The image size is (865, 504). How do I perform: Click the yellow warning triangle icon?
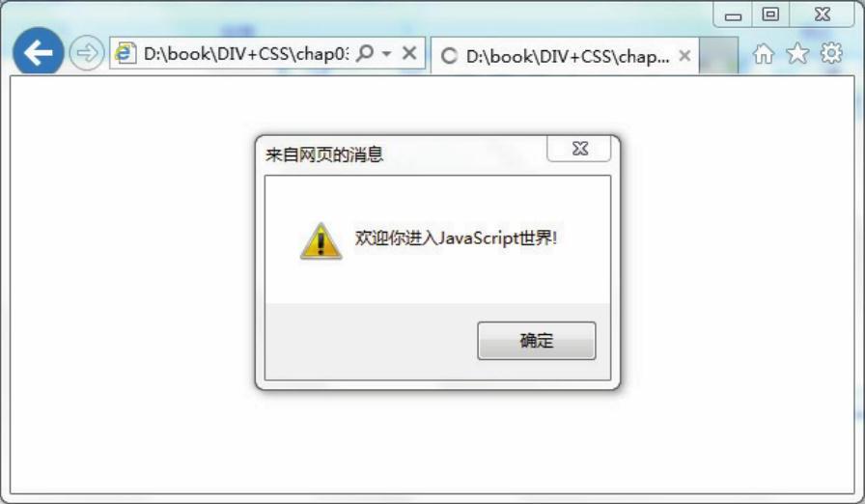point(321,241)
